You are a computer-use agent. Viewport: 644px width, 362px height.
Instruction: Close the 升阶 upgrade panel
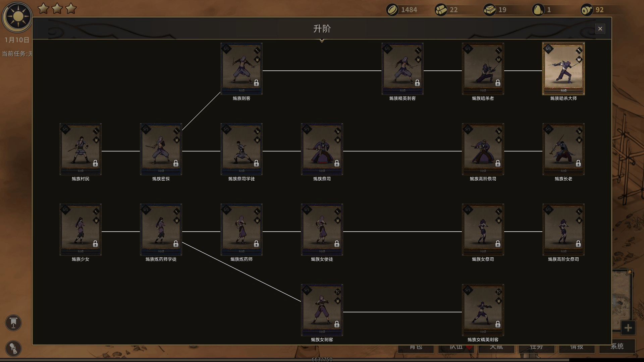point(600,29)
